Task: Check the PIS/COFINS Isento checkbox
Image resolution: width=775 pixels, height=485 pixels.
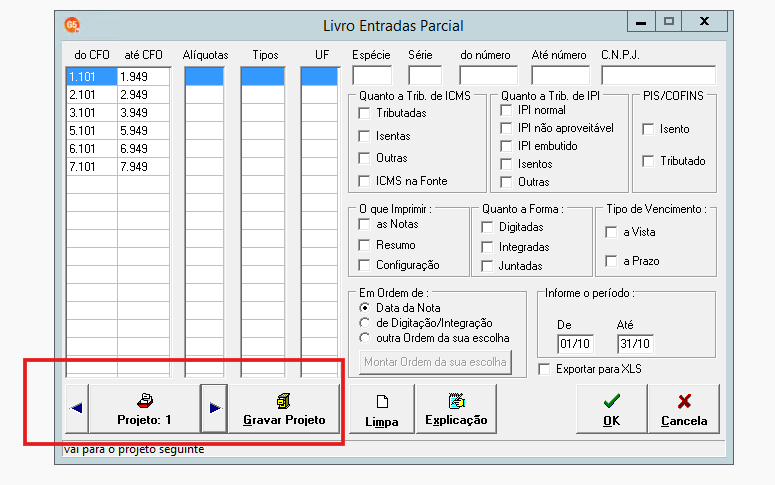Action: (x=648, y=129)
